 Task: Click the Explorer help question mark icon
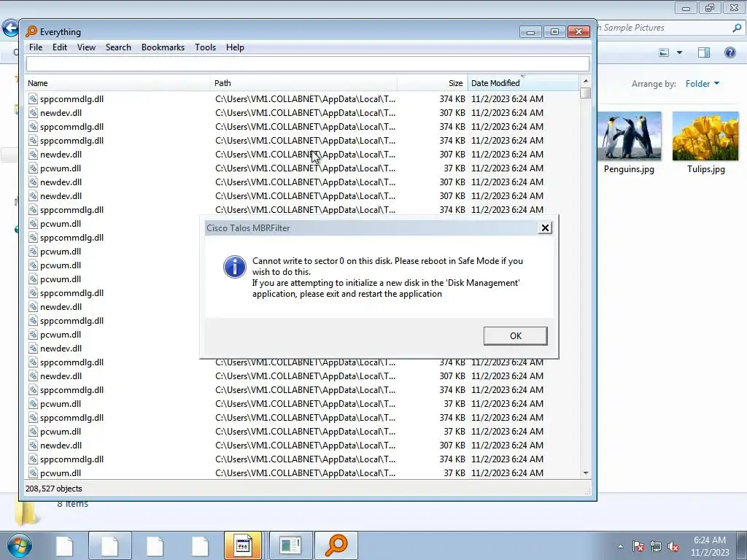tap(729, 52)
